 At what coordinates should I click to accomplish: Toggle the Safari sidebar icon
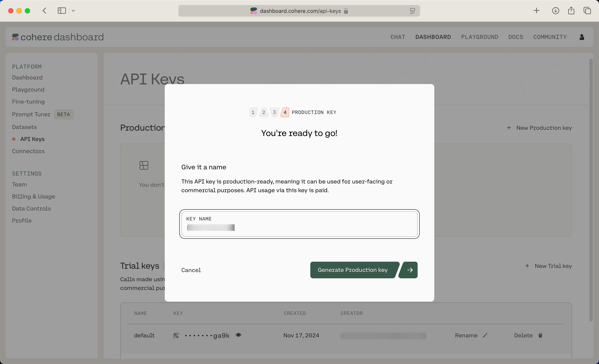(62, 11)
